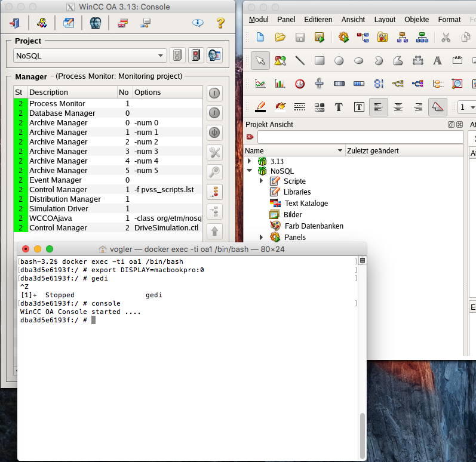
Task: Select the line drawing tool
Action: click(x=300, y=60)
